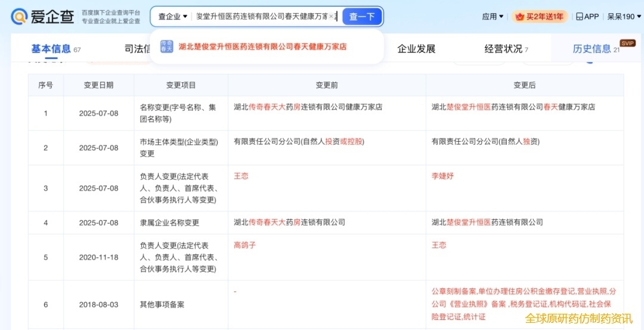
Task: Click the SVIP badge on 历史信息
Action: click(x=627, y=43)
